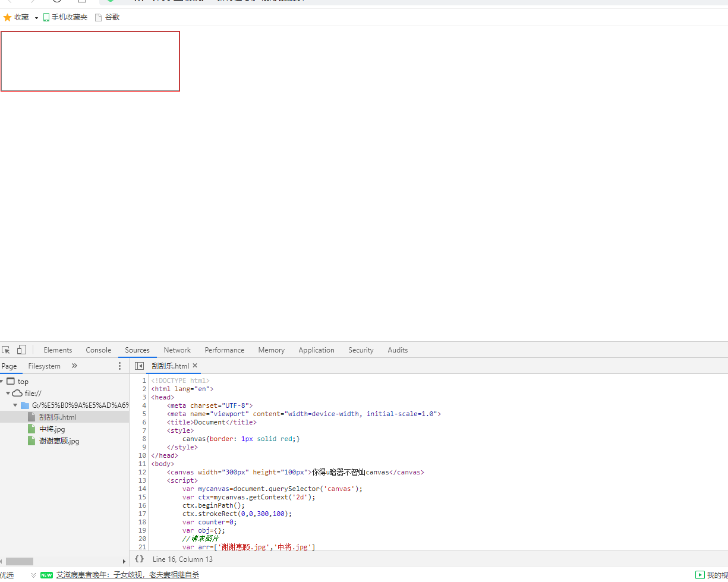This screenshot has width=728, height=582.
Task: Click the red-bordered canvas on the page
Action: coord(90,61)
